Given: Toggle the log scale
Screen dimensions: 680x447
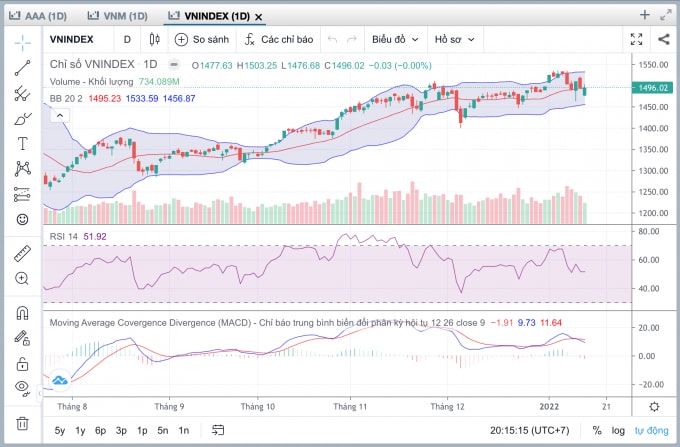Looking at the screenshot, I should click(x=618, y=431).
